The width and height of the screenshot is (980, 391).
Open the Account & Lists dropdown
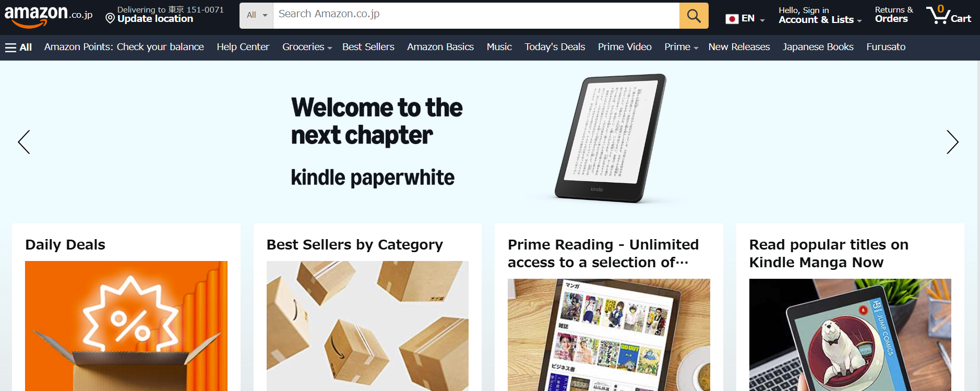(820, 15)
